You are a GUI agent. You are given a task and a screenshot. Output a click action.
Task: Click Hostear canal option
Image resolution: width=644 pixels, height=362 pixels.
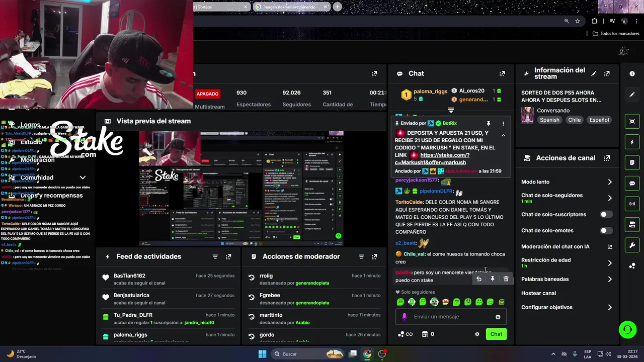[x=538, y=293]
